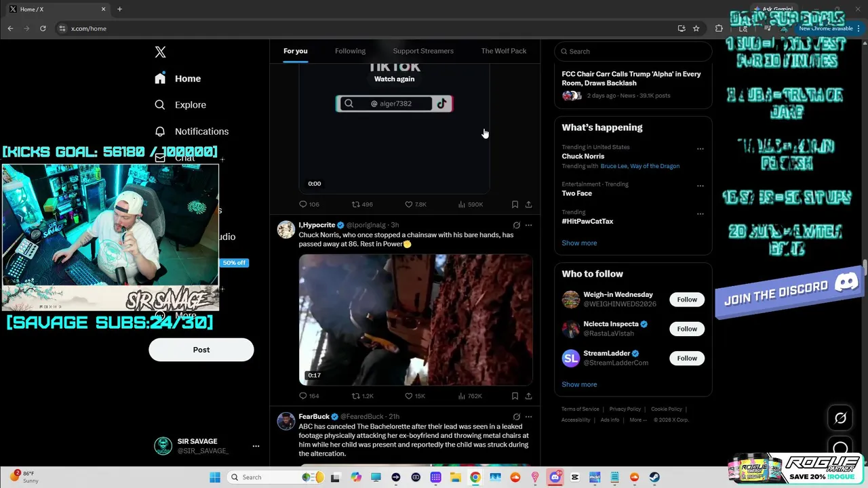The image size is (868, 488).
Task: Open Bruce Lee, Way of the Dragon link
Action: click(x=639, y=166)
